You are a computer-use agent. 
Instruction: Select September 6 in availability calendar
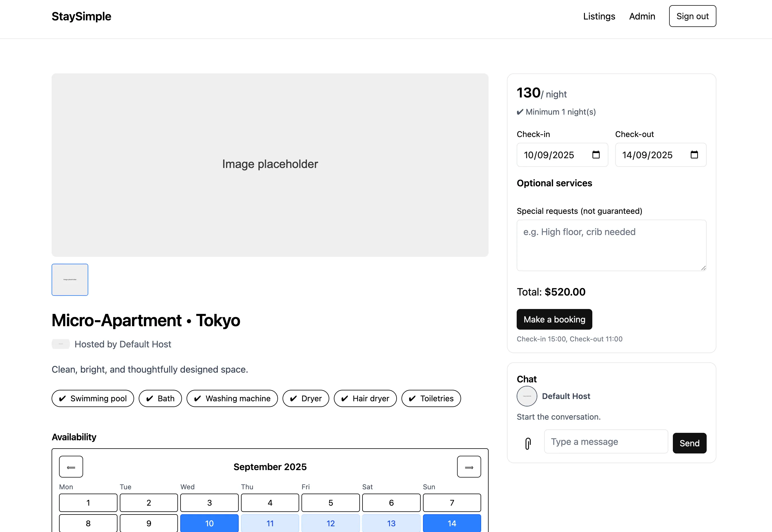click(x=391, y=503)
